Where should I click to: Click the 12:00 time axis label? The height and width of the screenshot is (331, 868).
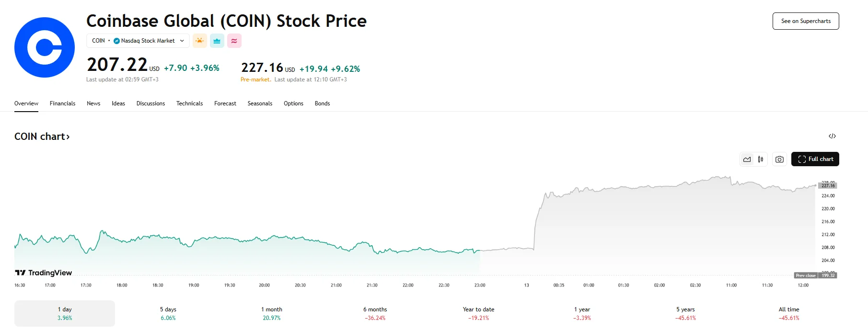tap(803, 285)
